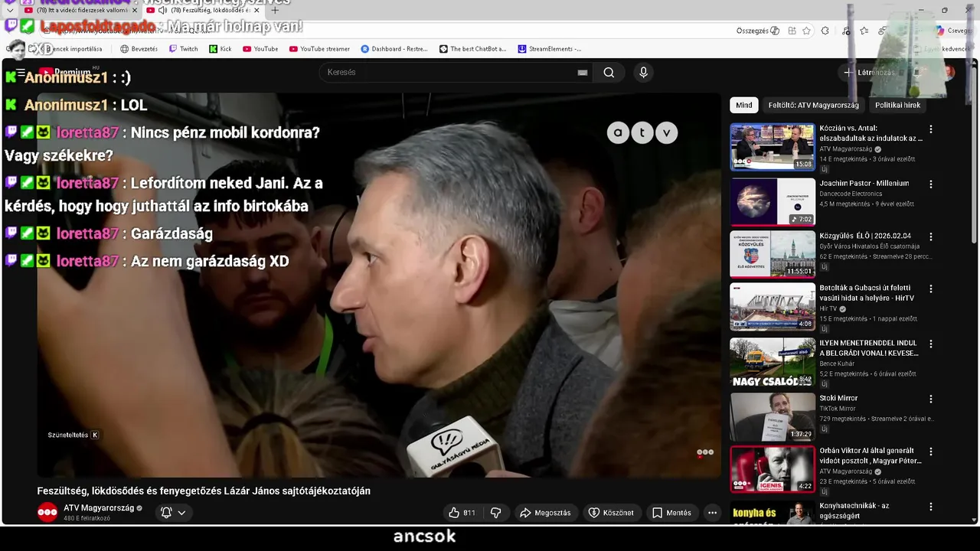Image resolution: width=980 pixels, height=551 pixels.
Task: Open Gubacsi úti vasúti híd thumbnail
Action: click(x=772, y=307)
